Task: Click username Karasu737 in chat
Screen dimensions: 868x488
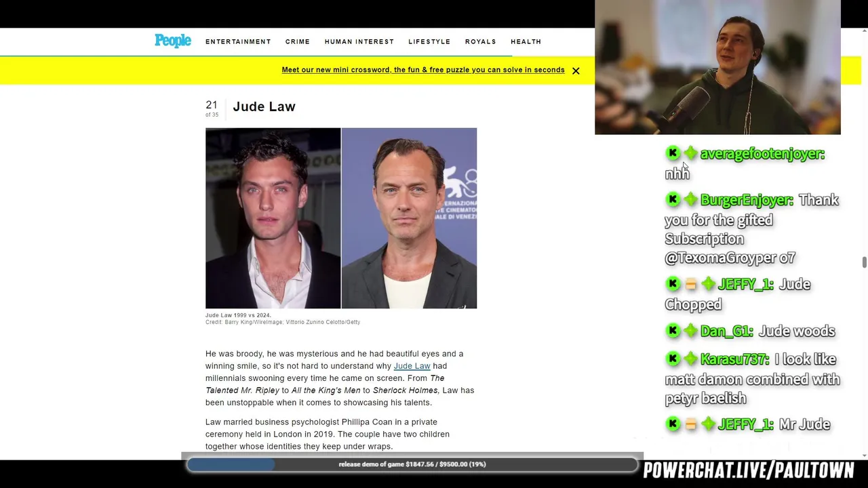Action: coord(735,359)
